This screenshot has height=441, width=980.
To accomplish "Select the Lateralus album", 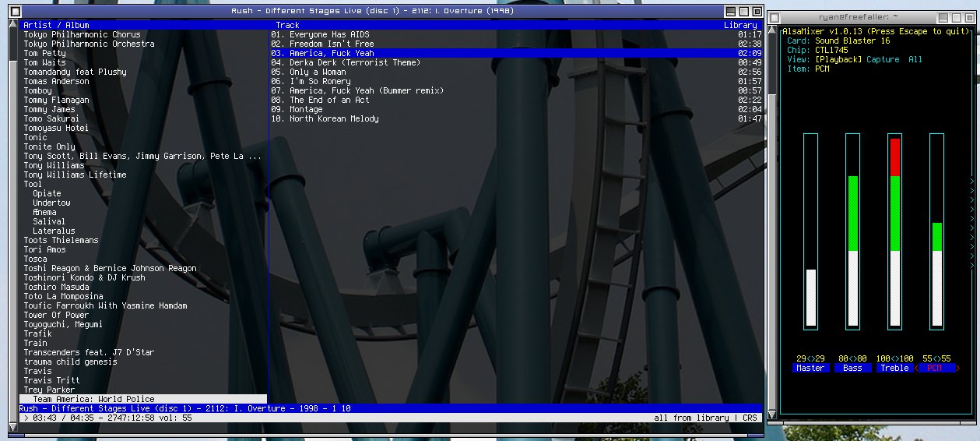I will pos(54,231).
